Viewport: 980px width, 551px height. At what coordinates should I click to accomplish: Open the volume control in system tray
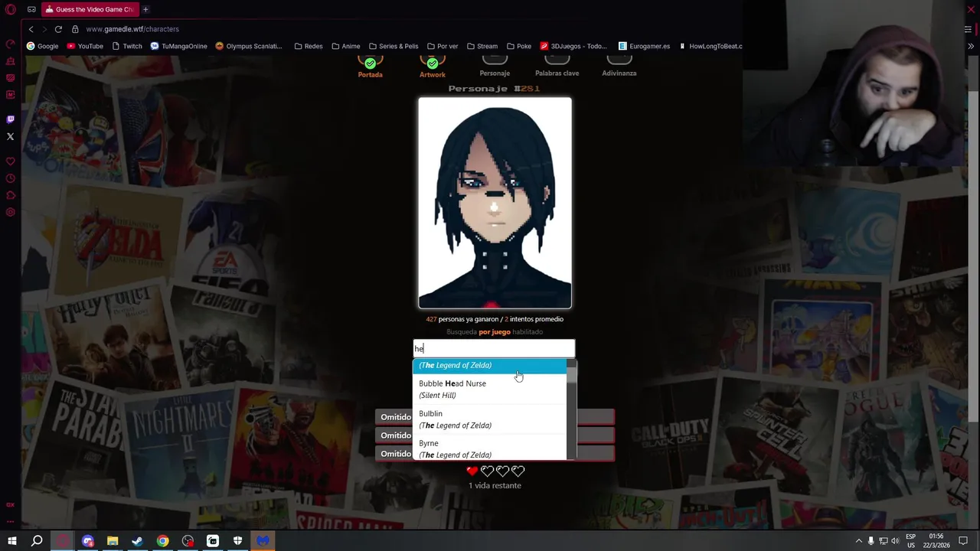896,541
